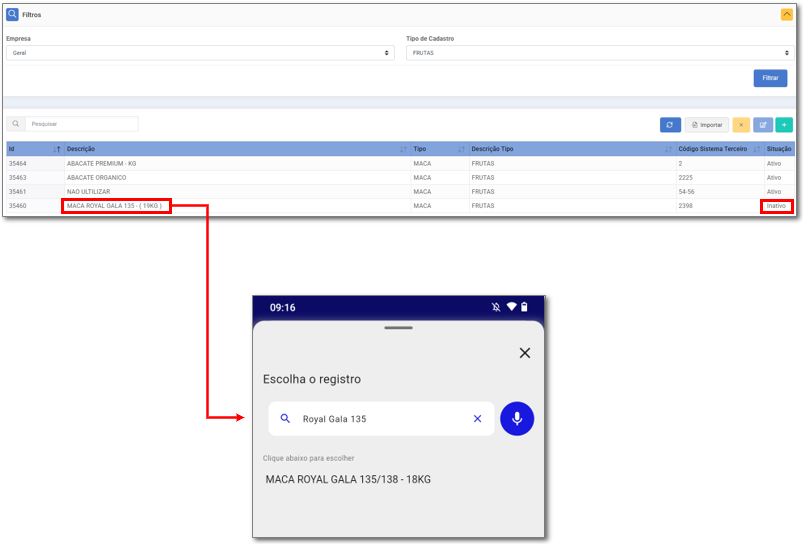Tap the blue microphone voice search button
This screenshot has width=803, height=544.
[x=517, y=419]
